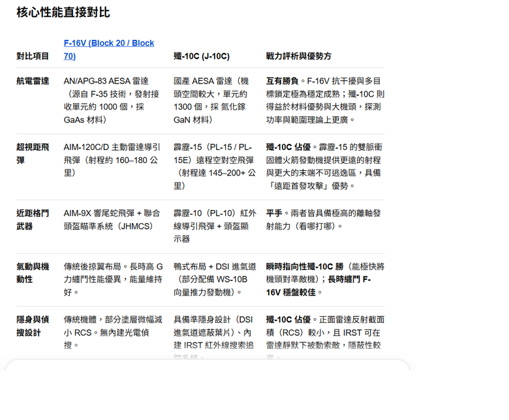Select column header 殲-10C (J-10C)
This screenshot has width=509, height=420.
(202, 56)
